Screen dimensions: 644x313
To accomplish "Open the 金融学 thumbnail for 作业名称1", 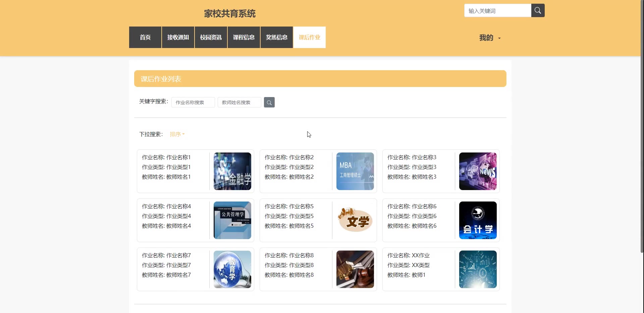I will pos(232,171).
